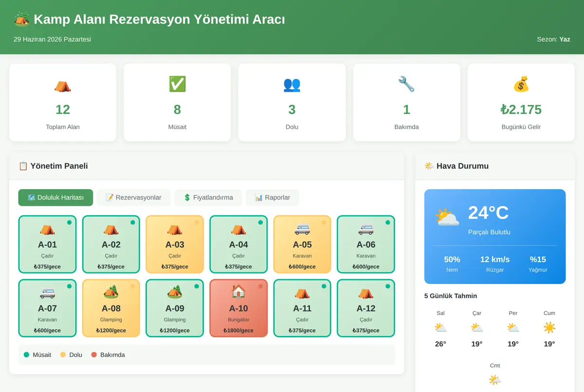This screenshot has width=584, height=392.
Task: Open the Fiyatlandırma tab
Action: 208,197
